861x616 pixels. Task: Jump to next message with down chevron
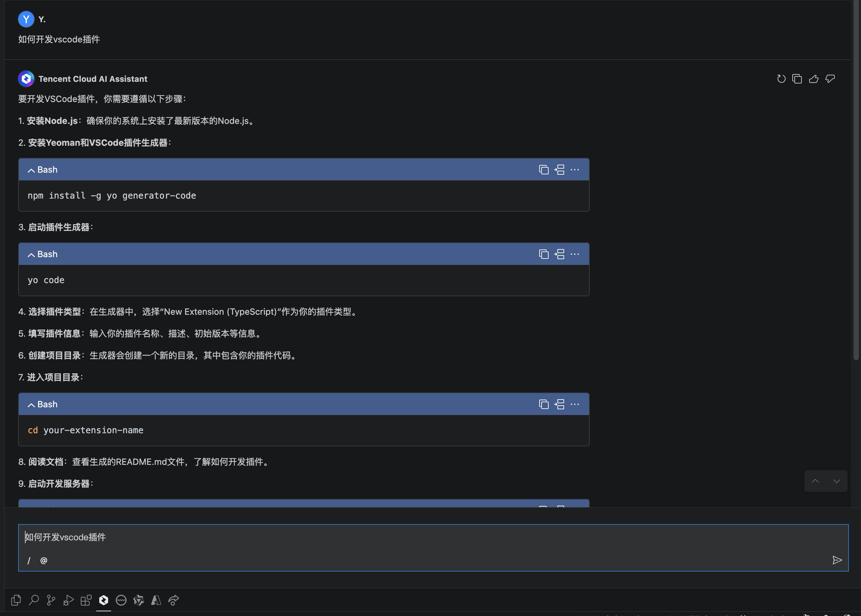836,481
